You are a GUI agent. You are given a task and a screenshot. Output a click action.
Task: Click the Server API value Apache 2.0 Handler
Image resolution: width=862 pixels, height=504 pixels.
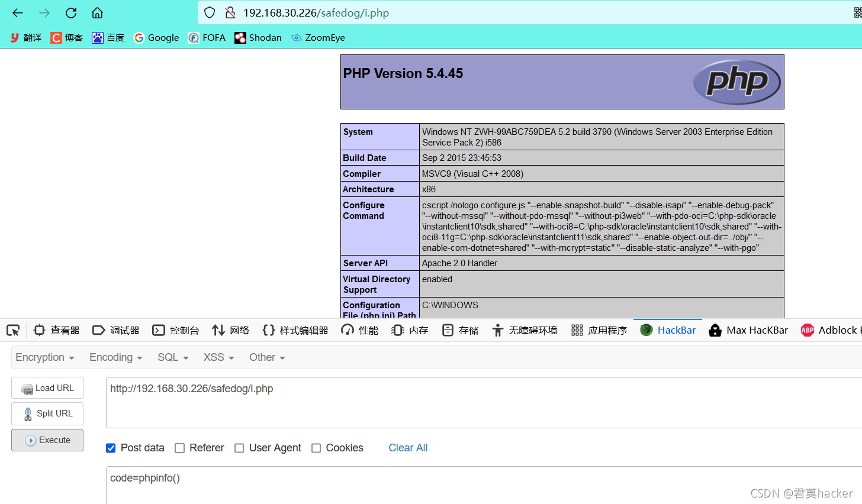tap(459, 263)
